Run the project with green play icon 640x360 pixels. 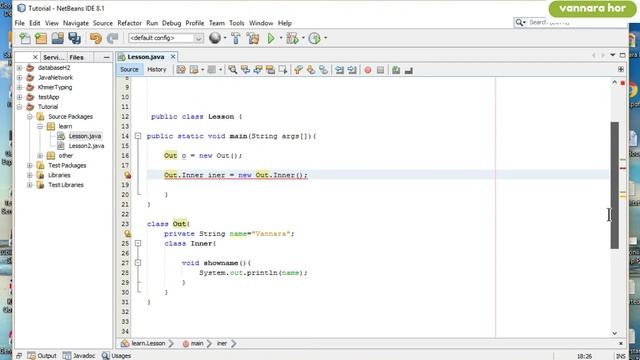click(271, 38)
